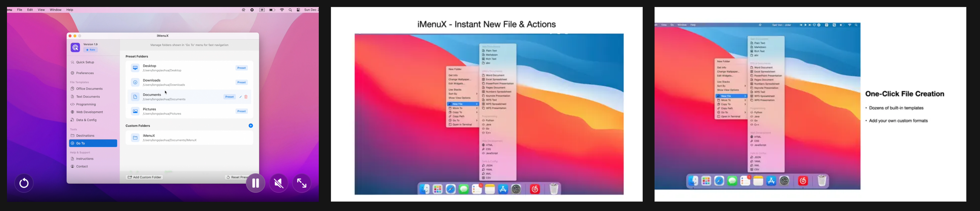
Task: Click the Wi-Fi status icon
Action: pyautogui.click(x=282, y=10)
